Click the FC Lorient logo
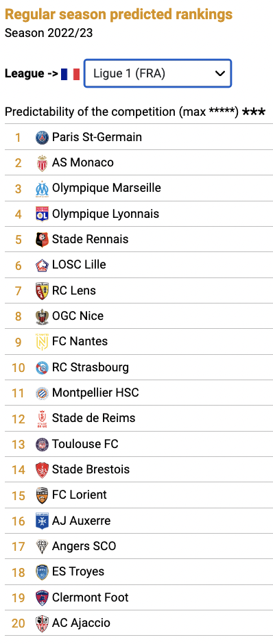 click(x=42, y=495)
